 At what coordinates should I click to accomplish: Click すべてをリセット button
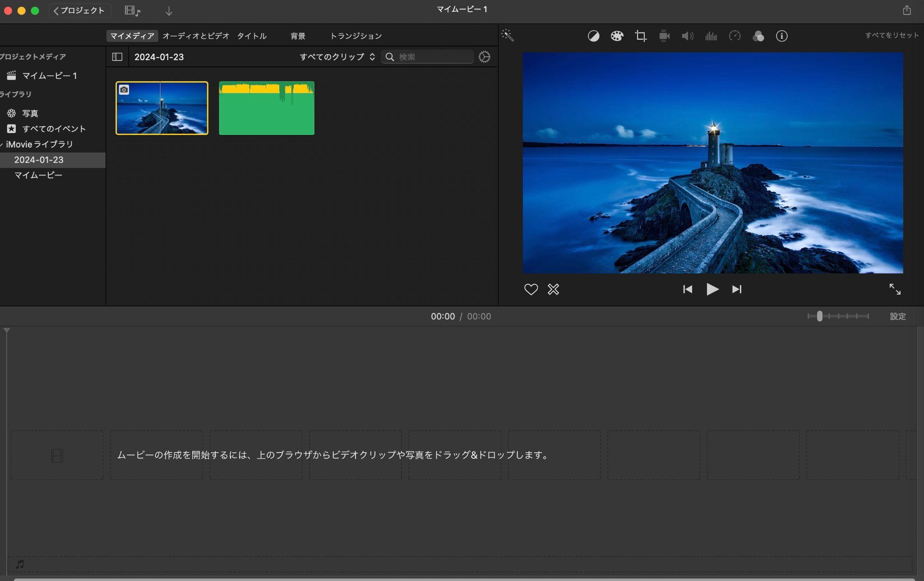(x=892, y=35)
